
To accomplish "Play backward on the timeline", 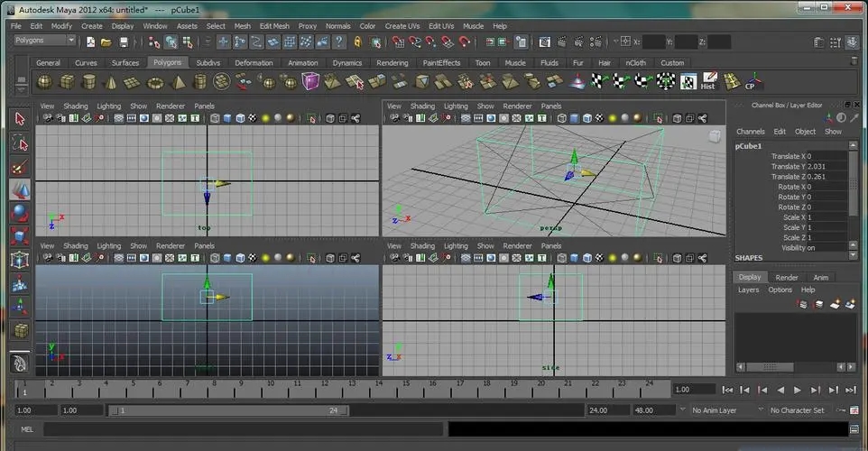I will pyautogui.click(x=780, y=391).
